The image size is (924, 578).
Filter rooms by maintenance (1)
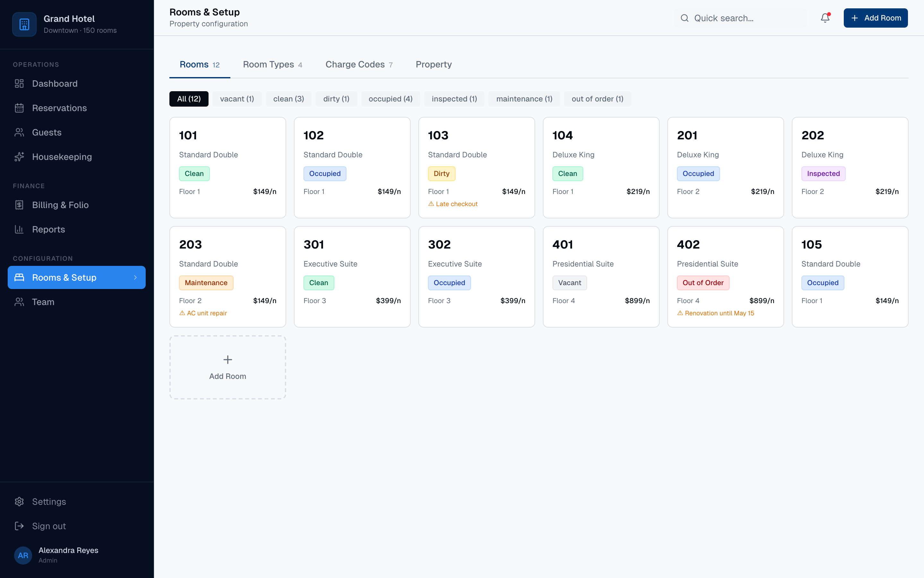524,99
